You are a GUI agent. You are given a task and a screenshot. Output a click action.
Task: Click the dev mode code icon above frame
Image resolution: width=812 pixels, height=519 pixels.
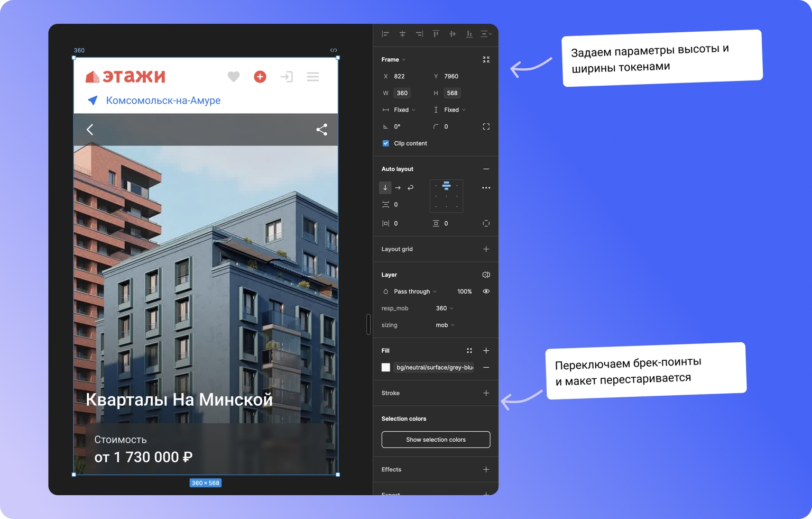coord(334,50)
